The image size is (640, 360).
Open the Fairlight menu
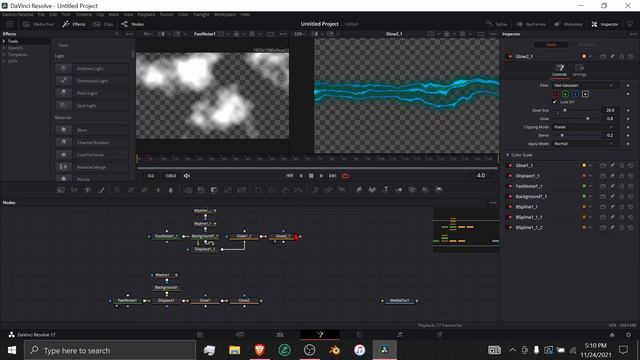(x=201, y=14)
